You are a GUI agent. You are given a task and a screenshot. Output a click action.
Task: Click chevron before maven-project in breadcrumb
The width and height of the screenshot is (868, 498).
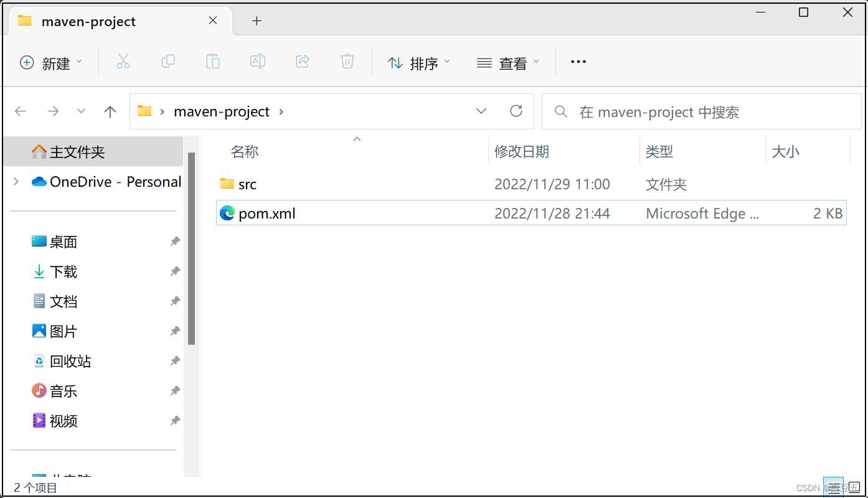[x=163, y=111]
